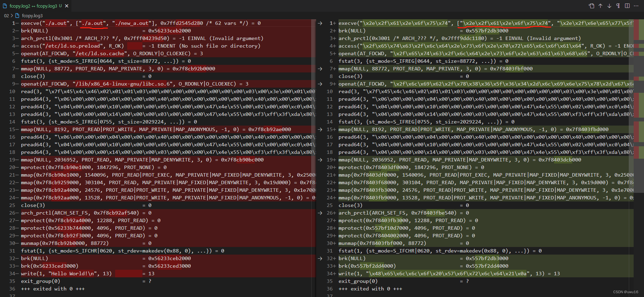Click left pane line number 25
Viewport: 644px width, 297px height.
point(12,205)
